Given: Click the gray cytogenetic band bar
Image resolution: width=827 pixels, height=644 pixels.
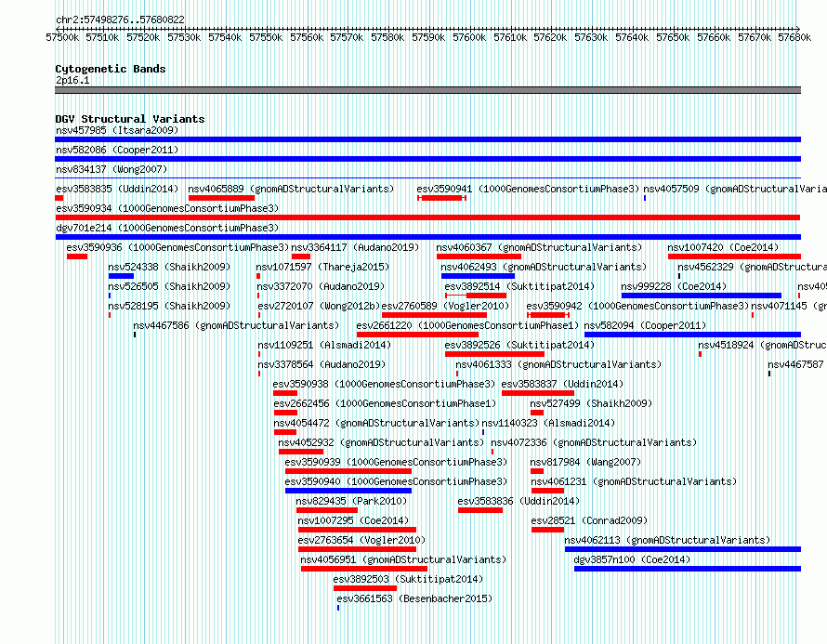Looking at the screenshot, I should pos(427,90).
